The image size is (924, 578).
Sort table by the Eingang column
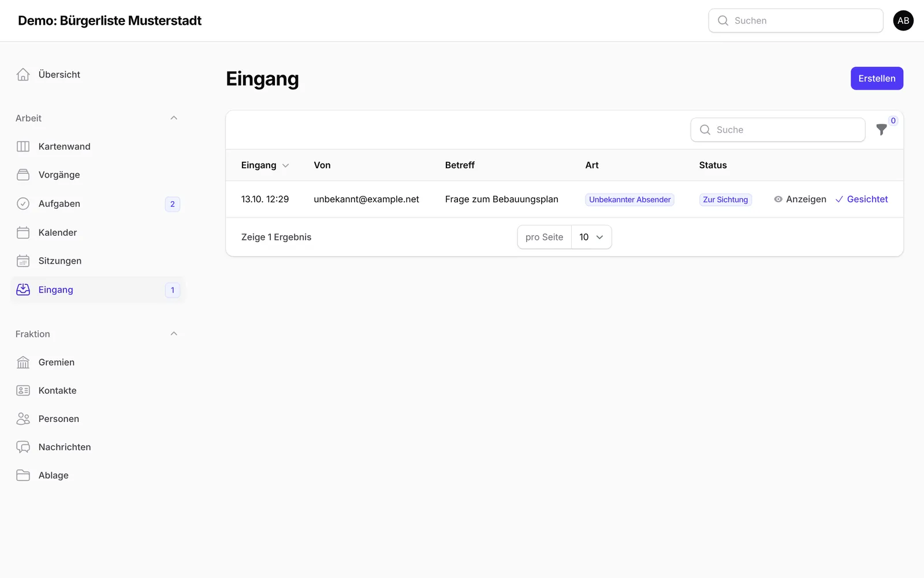point(264,165)
